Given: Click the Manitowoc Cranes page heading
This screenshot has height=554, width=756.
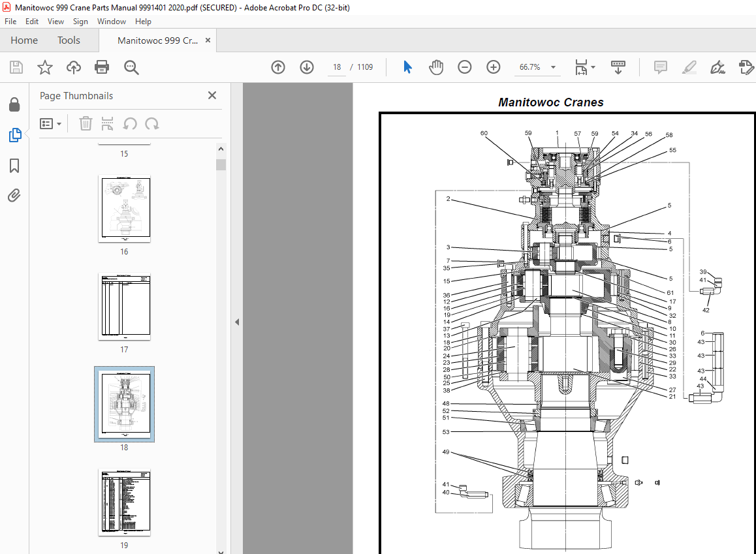Looking at the screenshot, I should click(551, 102).
